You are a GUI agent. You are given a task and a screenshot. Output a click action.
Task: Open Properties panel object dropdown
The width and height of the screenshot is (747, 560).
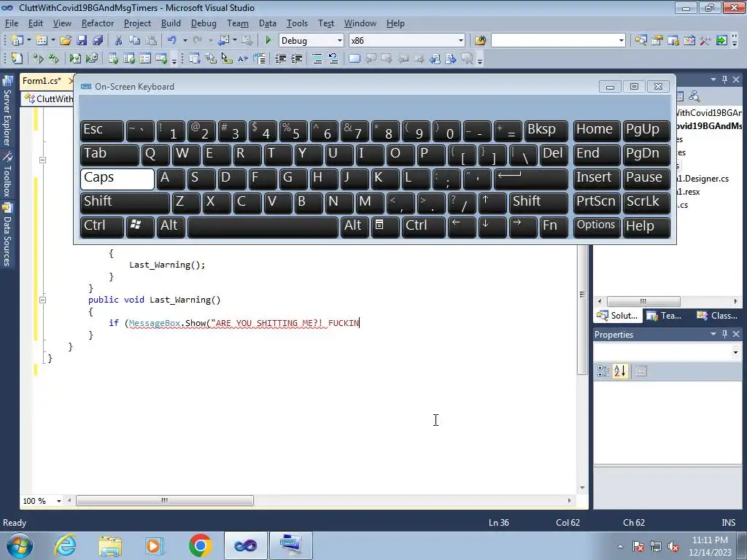[735, 353]
